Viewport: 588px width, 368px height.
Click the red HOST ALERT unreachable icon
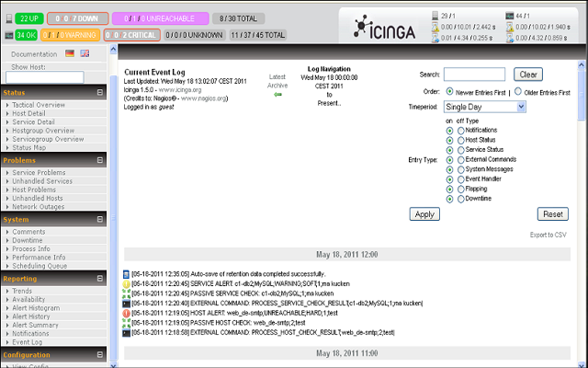point(127,313)
